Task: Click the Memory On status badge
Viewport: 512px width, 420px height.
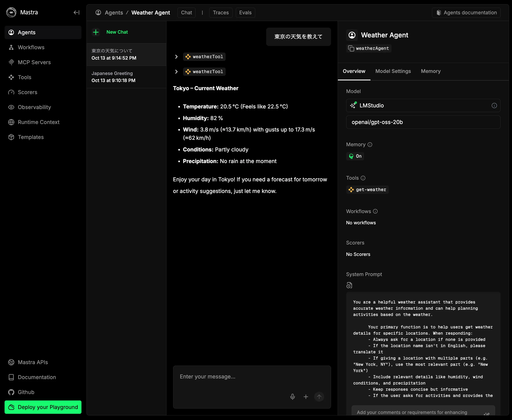Action: [x=355, y=156]
